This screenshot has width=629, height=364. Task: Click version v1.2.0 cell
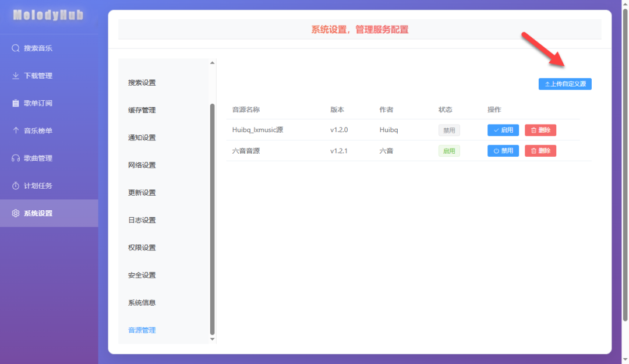[x=339, y=130]
